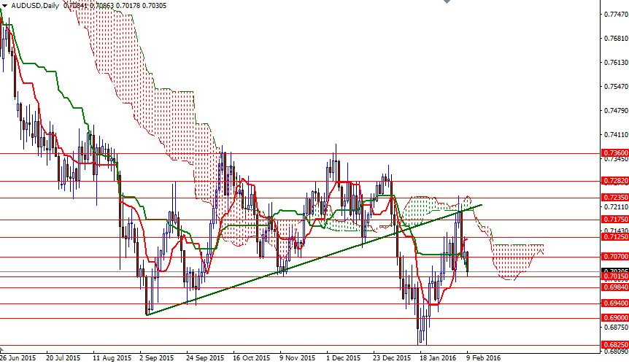Click the 0.68750 price scale value
The width and height of the screenshot is (629, 364).
coord(616,327)
